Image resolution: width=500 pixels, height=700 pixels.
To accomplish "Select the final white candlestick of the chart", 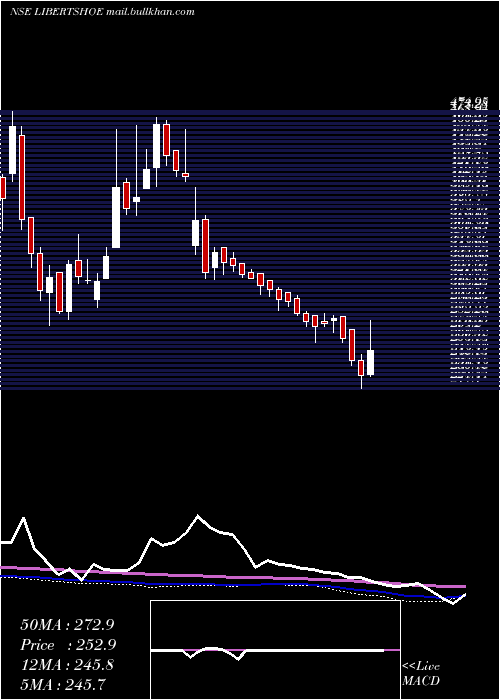I will 371,362.
